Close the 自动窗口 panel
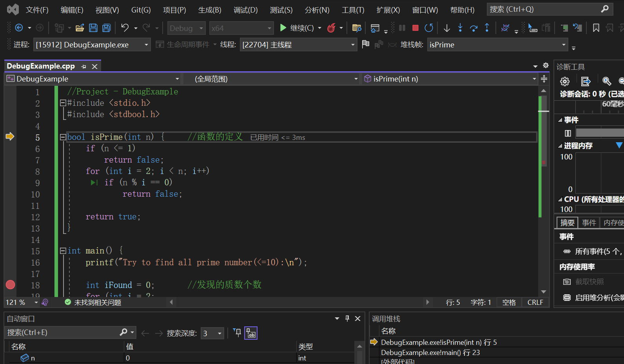Screen dimensions: 624x364 [357, 319]
